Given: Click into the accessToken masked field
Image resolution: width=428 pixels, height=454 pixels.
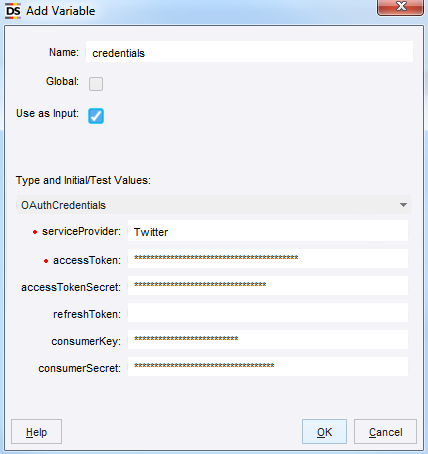Looking at the screenshot, I should (x=268, y=259).
